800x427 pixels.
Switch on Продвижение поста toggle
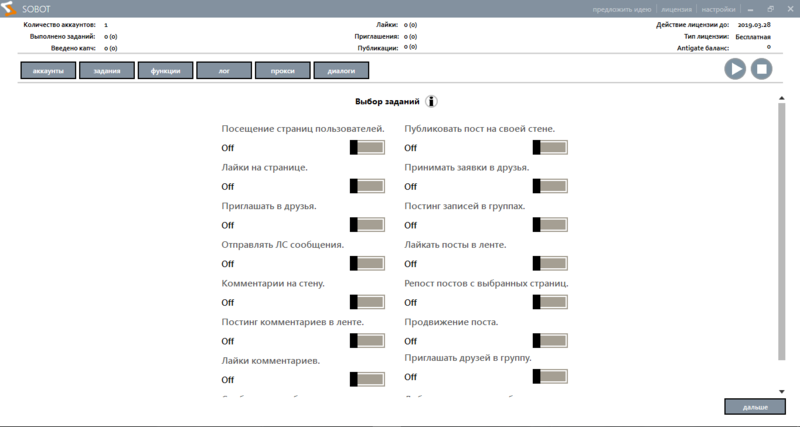[x=550, y=341]
